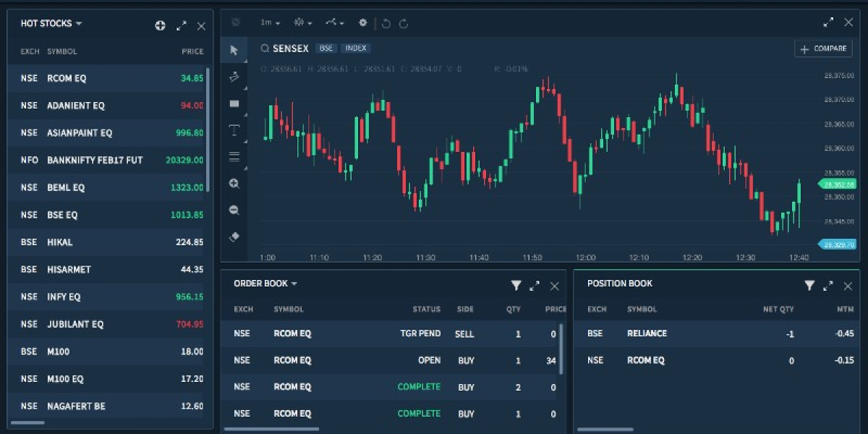Image resolution: width=868 pixels, height=434 pixels.
Task: Click the COMPARE button
Action: pyautogui.click(x=822, y=48)
